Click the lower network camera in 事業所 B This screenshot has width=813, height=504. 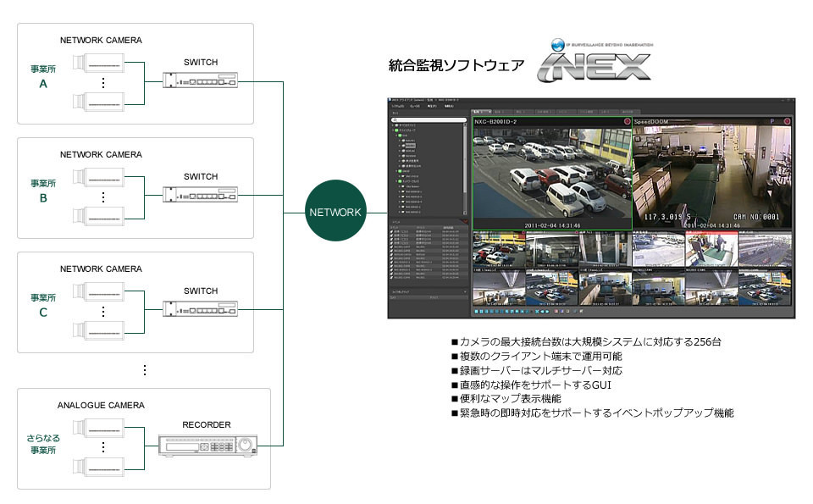[98, 217]
